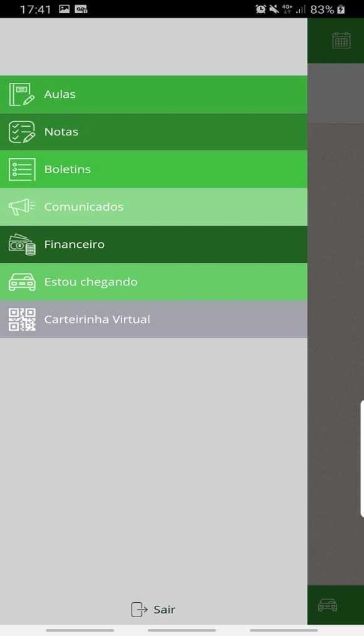Tap the Sair logout text
Viewport: 364px width, 636px height.
164,610
